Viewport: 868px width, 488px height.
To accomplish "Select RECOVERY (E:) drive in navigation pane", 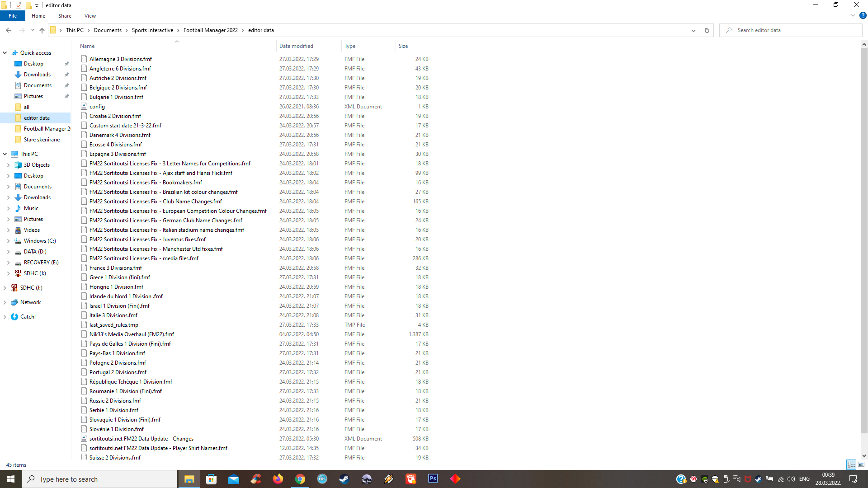I will 41,263.
